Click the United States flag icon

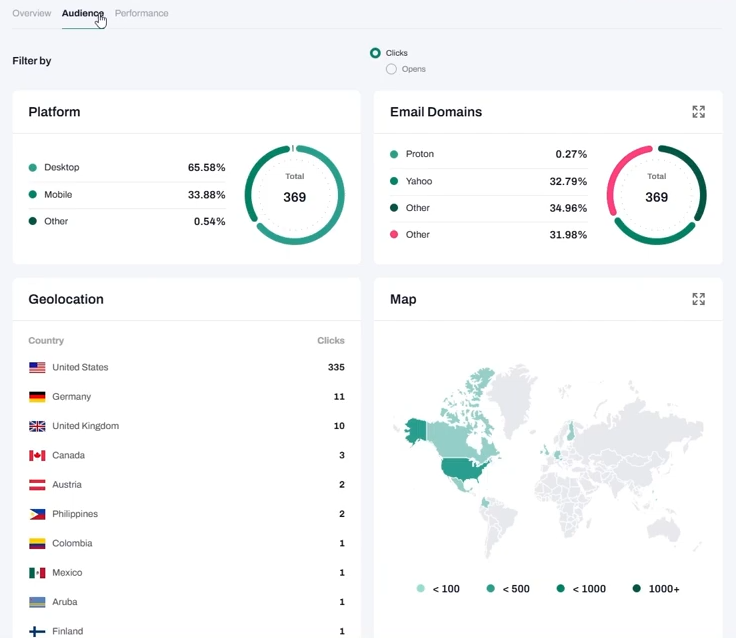(37, 368)
